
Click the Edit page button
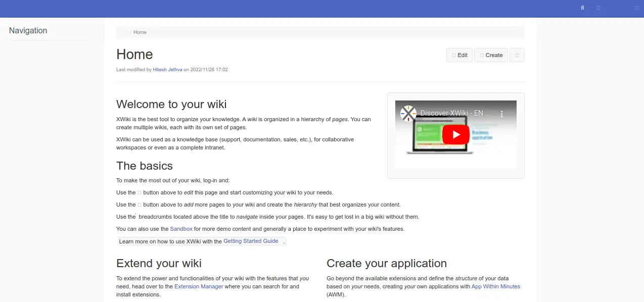pos(459,55)
